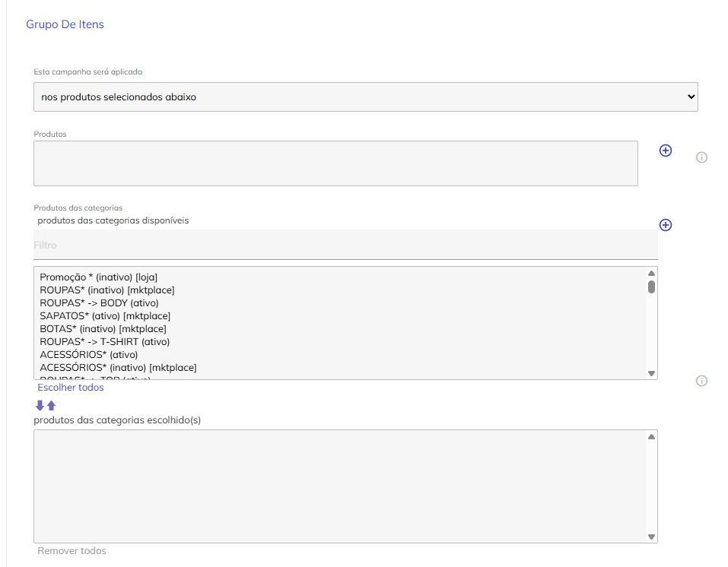Pick 'BOTAS* (inativo) [mktplace]' from list
This screenshot has height=567, width=728.
[103, 329]
